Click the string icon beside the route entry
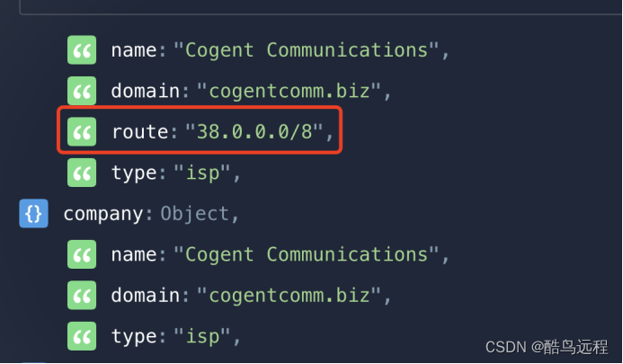The image size is (623, 364). tap(82, 133)
